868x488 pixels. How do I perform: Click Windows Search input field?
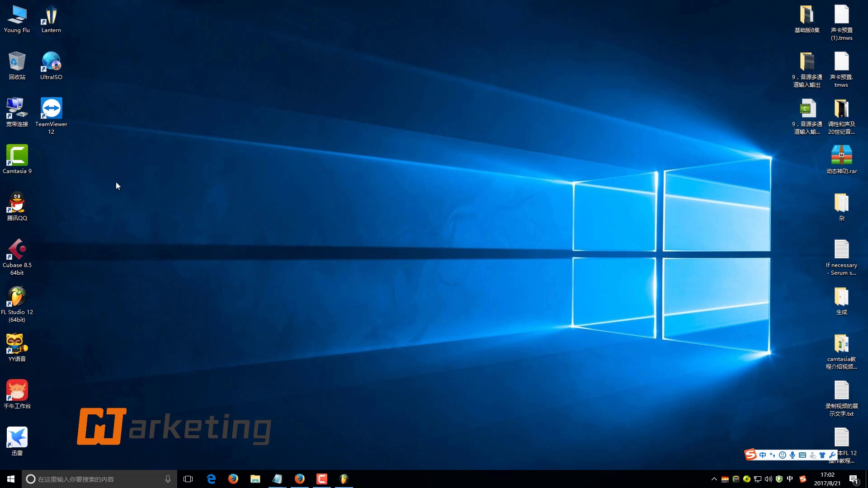coord(99,479)
